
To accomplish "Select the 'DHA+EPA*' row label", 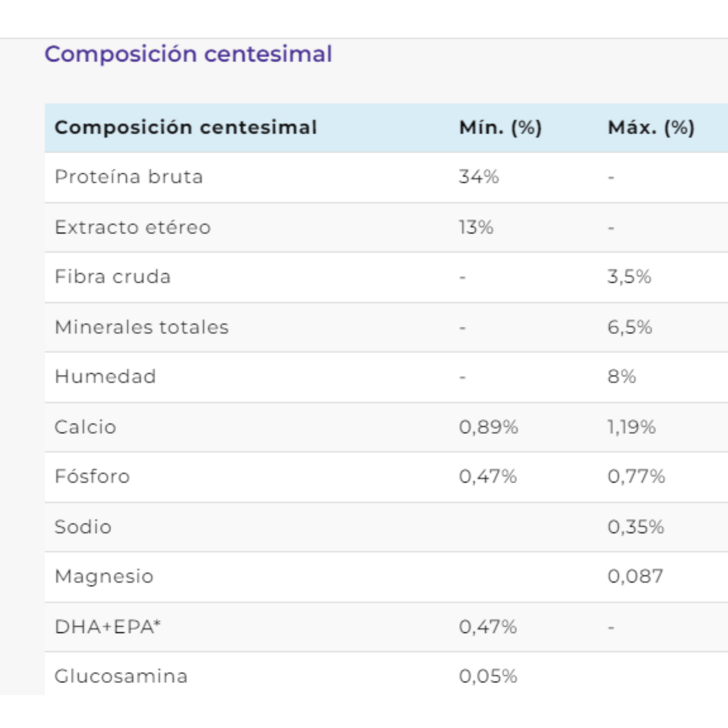I will 108,626.
